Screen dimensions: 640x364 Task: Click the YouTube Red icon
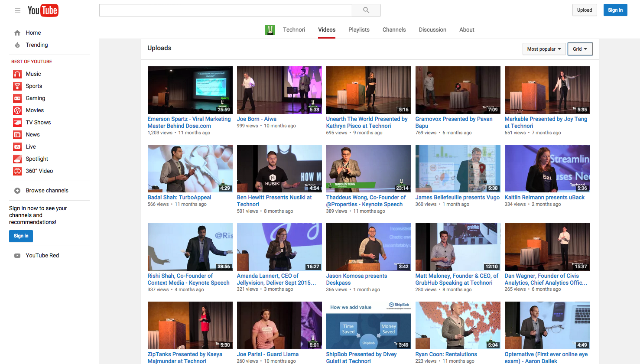click(17, 256)
